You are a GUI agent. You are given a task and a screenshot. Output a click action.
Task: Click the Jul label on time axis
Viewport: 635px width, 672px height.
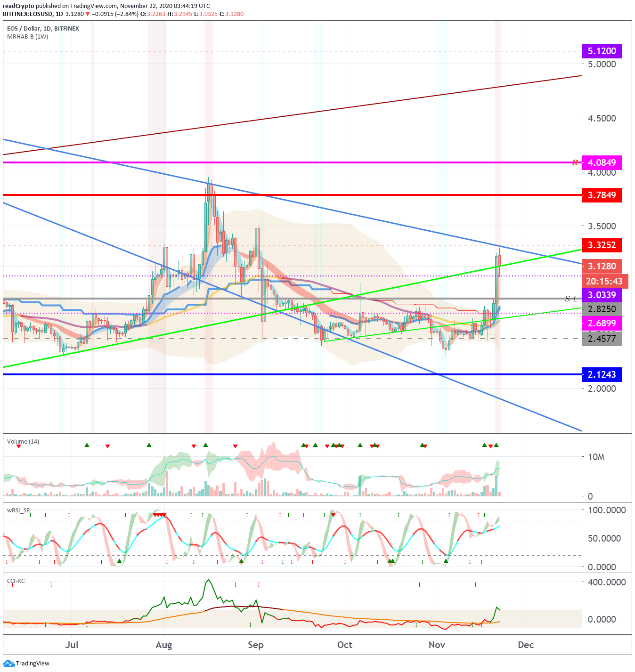coord(72,645)
